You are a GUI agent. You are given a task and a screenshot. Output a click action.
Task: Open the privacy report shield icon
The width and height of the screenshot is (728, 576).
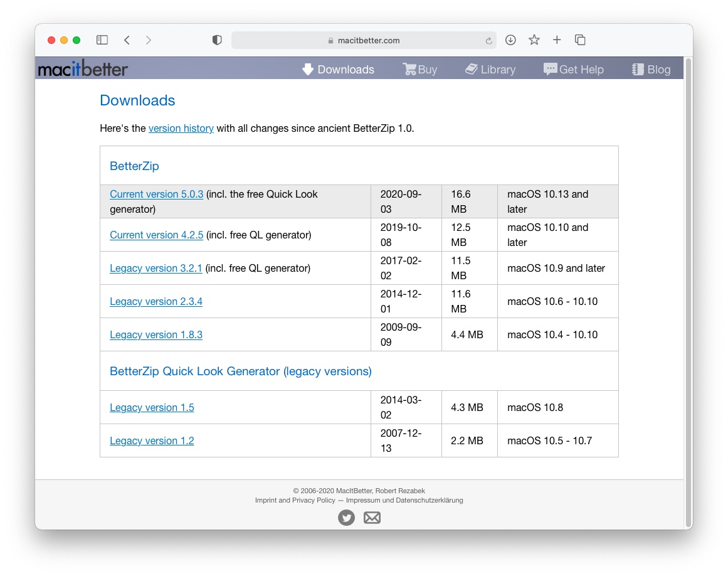coord(217,40)
